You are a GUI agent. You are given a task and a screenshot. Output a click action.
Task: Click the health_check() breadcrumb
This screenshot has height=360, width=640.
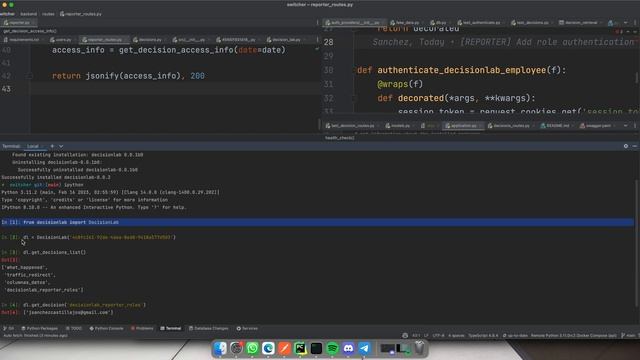340,138
